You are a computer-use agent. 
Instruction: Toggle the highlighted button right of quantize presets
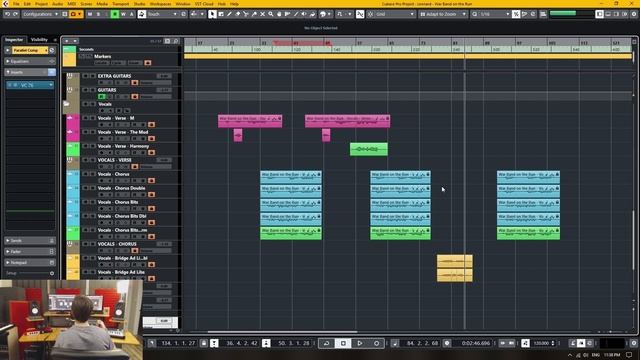[516, 14]
